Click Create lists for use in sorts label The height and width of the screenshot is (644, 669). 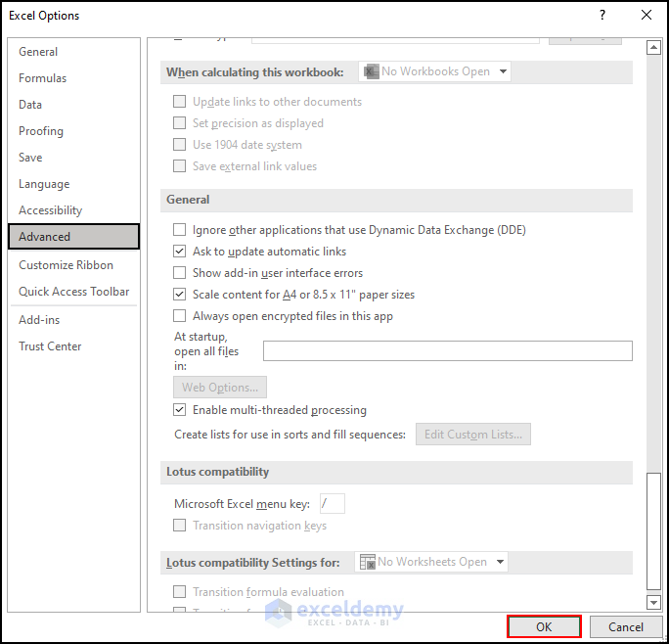click(x=290, y=435)
